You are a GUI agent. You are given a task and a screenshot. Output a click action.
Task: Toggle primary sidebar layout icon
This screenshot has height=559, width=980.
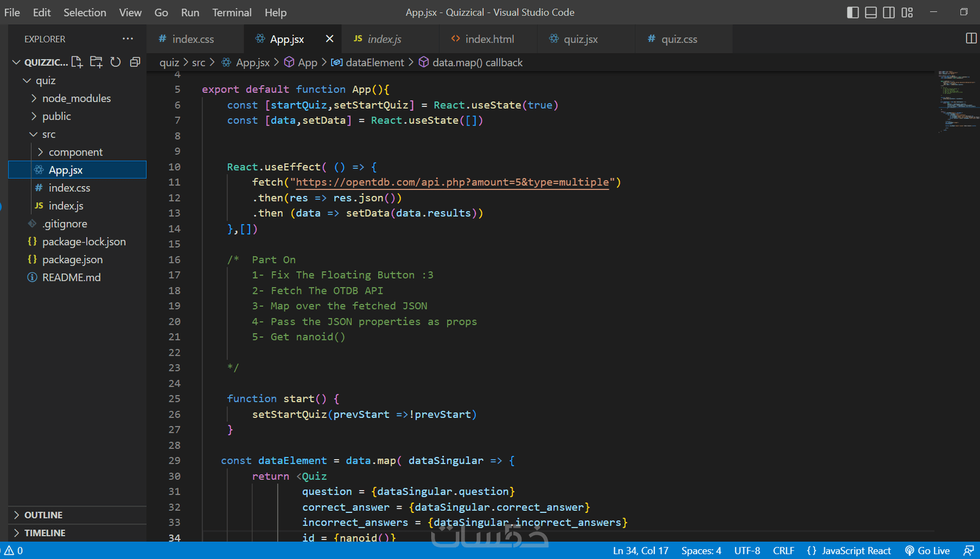853,12
